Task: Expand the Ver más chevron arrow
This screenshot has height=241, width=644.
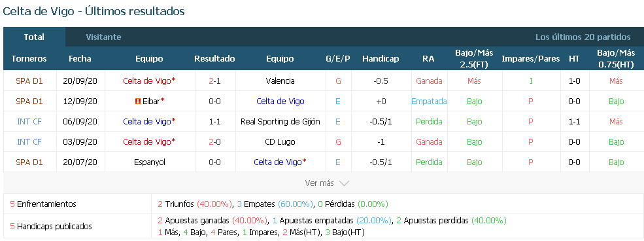Action: coord(344,183)
